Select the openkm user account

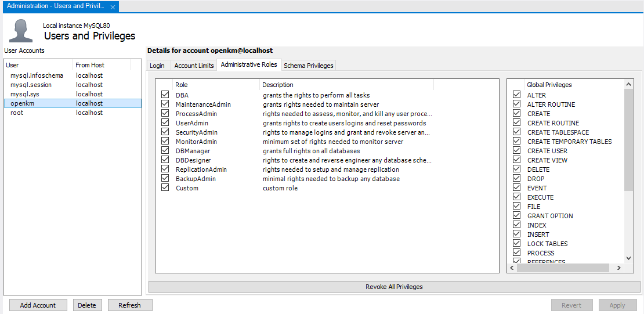(x=73, y=103)
